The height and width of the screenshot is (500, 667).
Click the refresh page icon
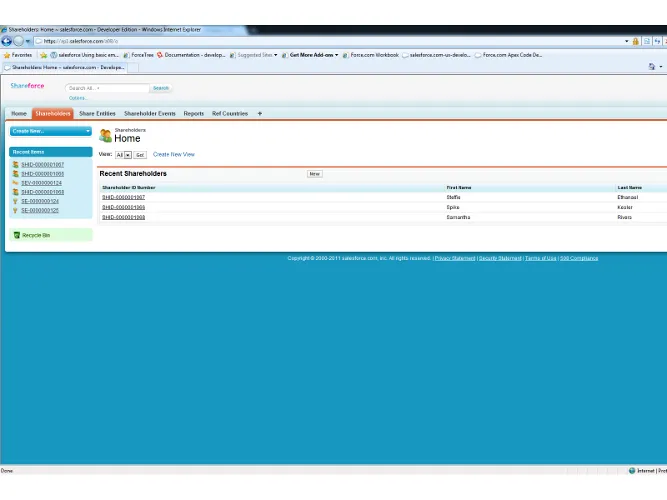coord(657,41)
